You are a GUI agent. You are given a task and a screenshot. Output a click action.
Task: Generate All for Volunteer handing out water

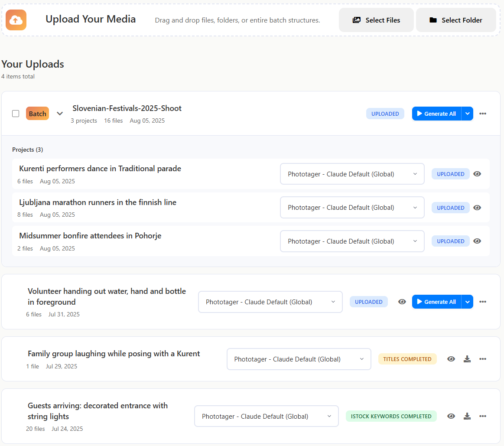point(436,302)
